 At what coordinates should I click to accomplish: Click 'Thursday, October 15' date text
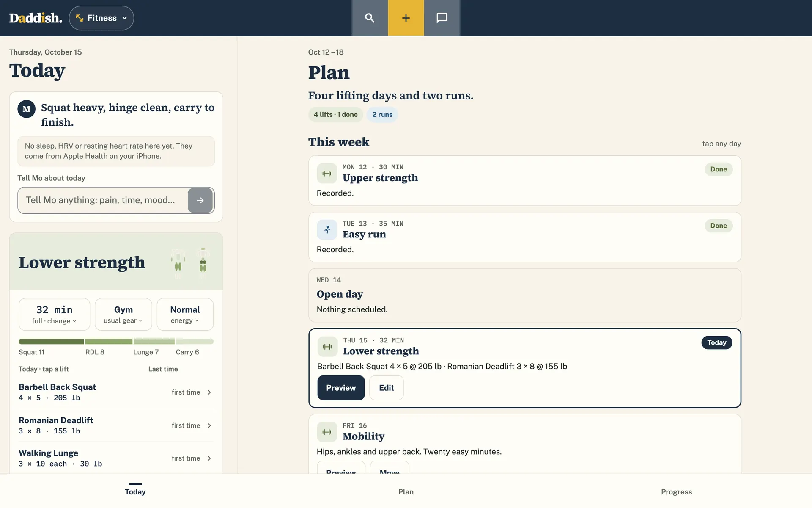[x=45, y=52]
